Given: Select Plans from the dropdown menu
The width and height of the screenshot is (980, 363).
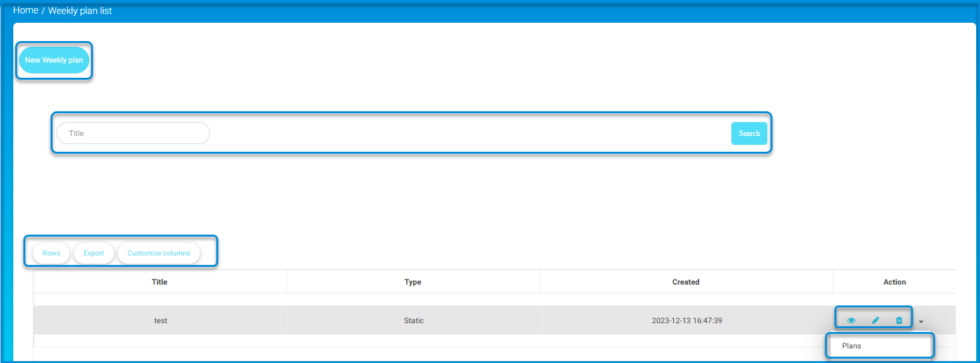Looking at the screenshot, I should (x=852, y=346).
